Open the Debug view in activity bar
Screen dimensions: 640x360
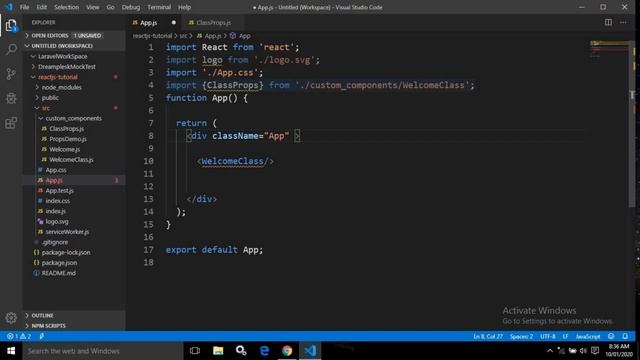[x=11, y=98]
